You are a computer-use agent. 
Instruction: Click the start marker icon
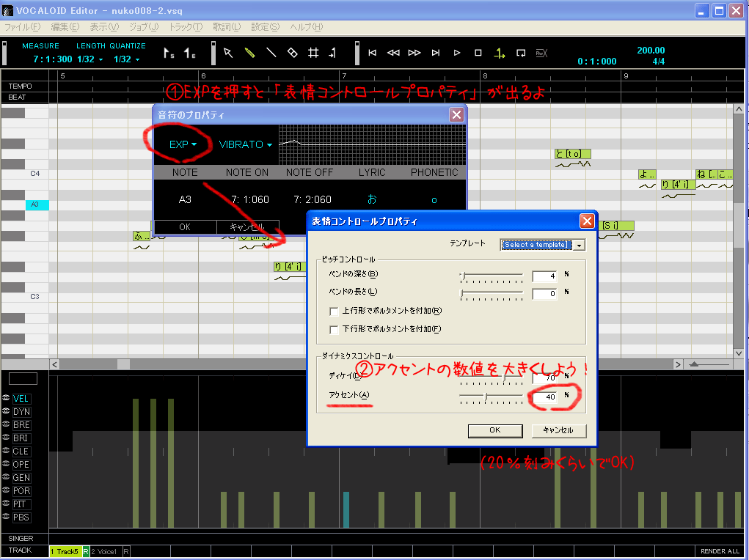(169, 53)
